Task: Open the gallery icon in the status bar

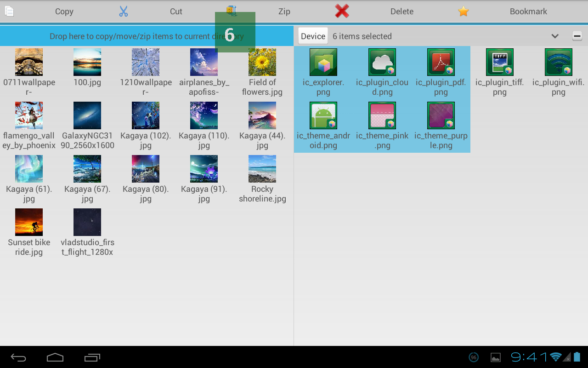Action: [x=495, y=357]
